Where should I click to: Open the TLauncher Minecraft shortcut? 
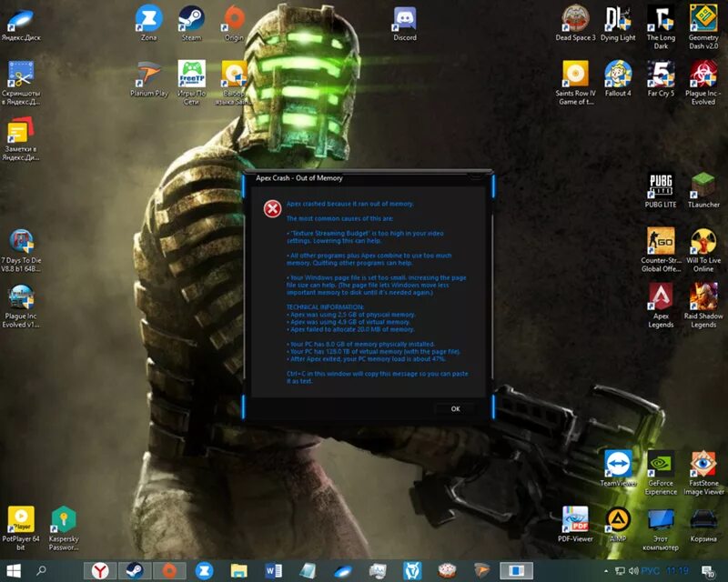[703, 190]
